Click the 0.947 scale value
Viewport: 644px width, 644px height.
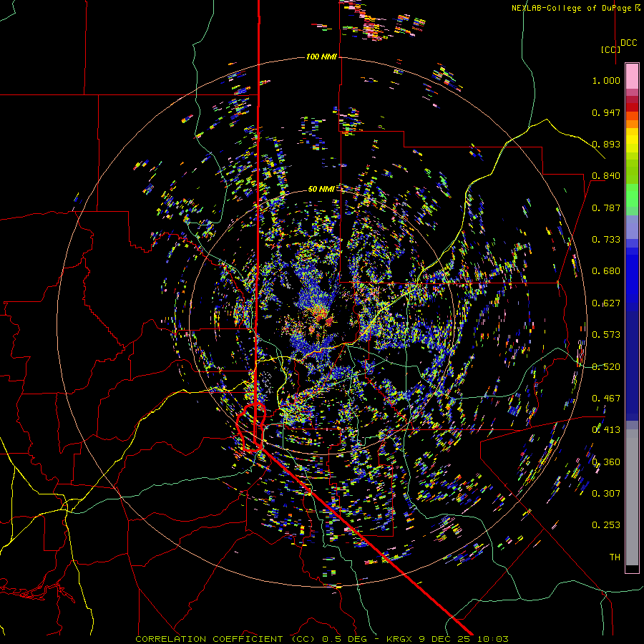click(606, 112)
